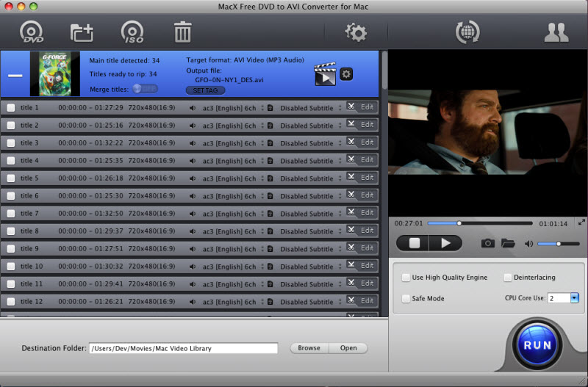Click the speaker icon in title 9 row
Screen dimensions: 588x387
point(193,249)
